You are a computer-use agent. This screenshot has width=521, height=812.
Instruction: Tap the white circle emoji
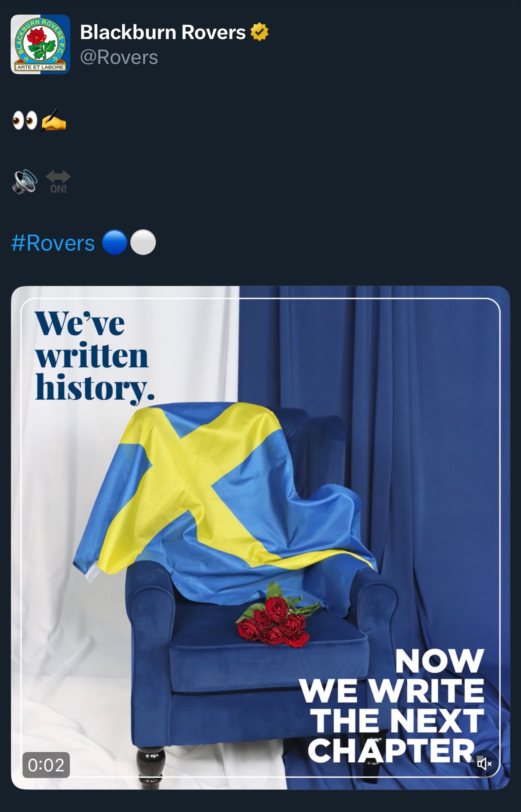pos(143,242)
